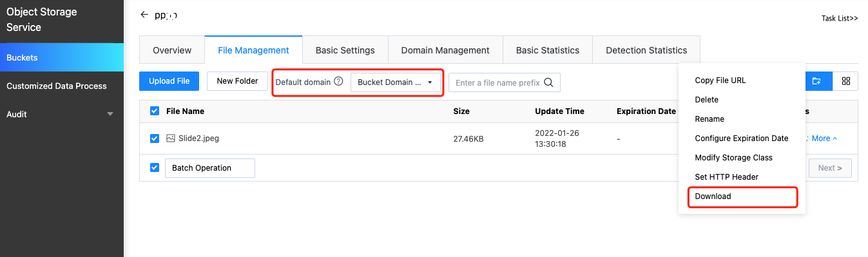
Task: Click Download in the dropdown menu
Action: [x=742, y=196]
